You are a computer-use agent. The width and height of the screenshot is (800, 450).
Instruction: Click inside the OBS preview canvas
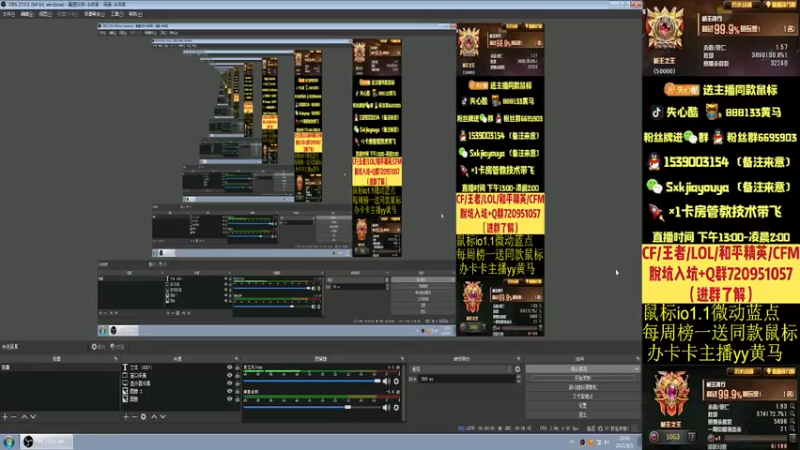(x=321, y=180)
